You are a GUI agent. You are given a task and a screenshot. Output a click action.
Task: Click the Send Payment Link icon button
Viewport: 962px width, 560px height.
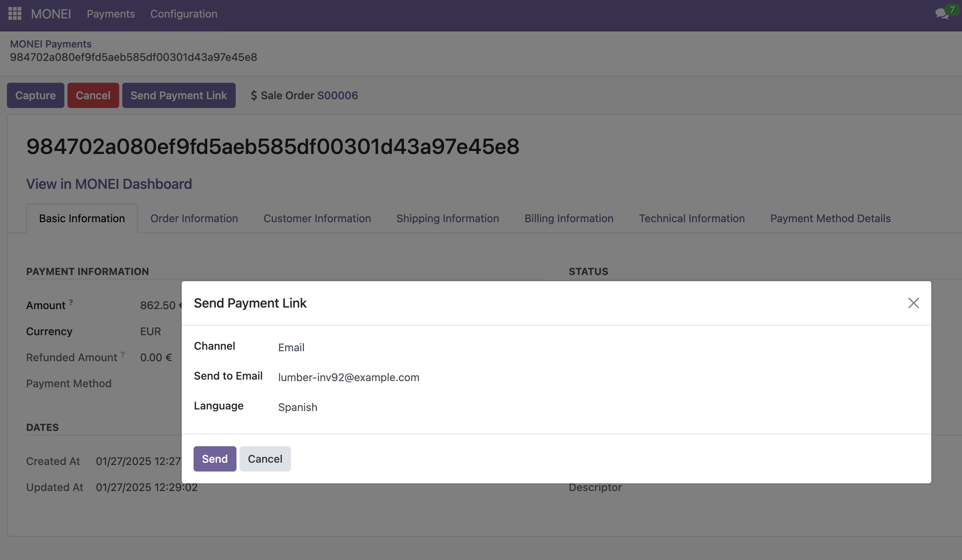[x=178, y=95]
